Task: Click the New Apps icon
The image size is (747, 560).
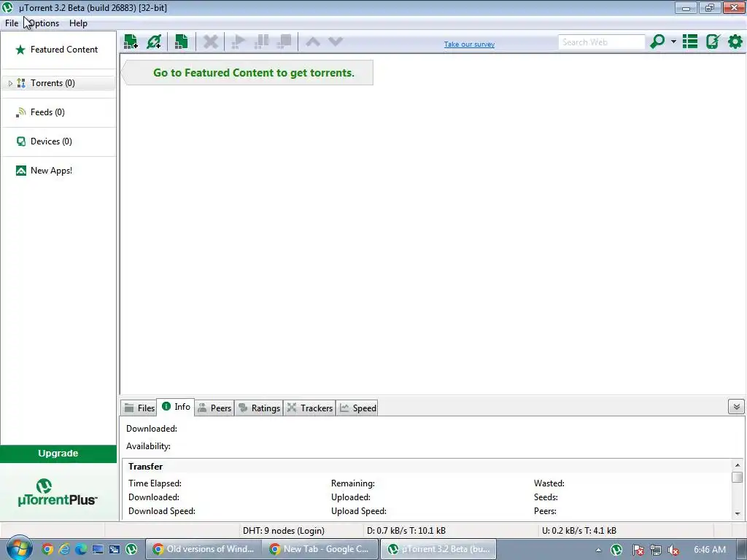Action: pyautogui.click(x=21, y=171)
